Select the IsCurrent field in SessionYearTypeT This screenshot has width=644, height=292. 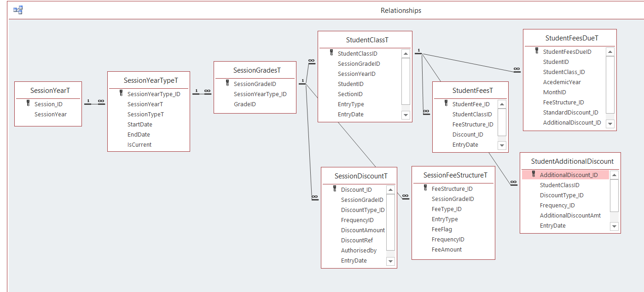(x=139, y=144)
